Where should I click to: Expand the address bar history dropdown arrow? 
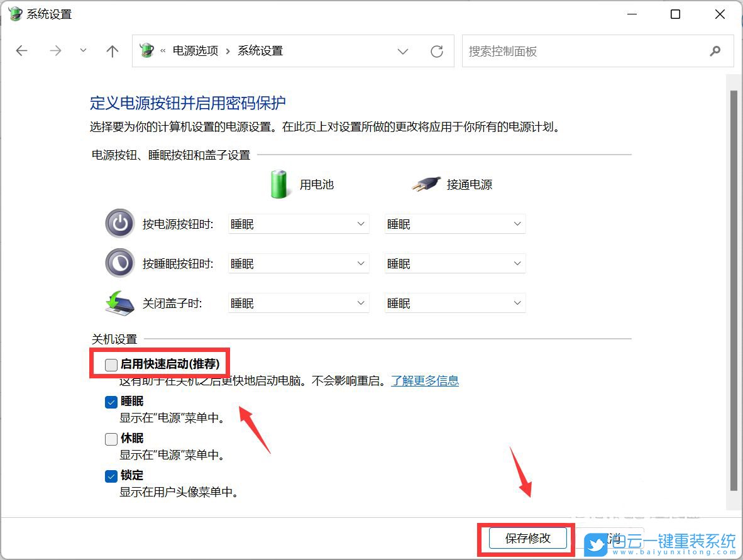[403, 51]
